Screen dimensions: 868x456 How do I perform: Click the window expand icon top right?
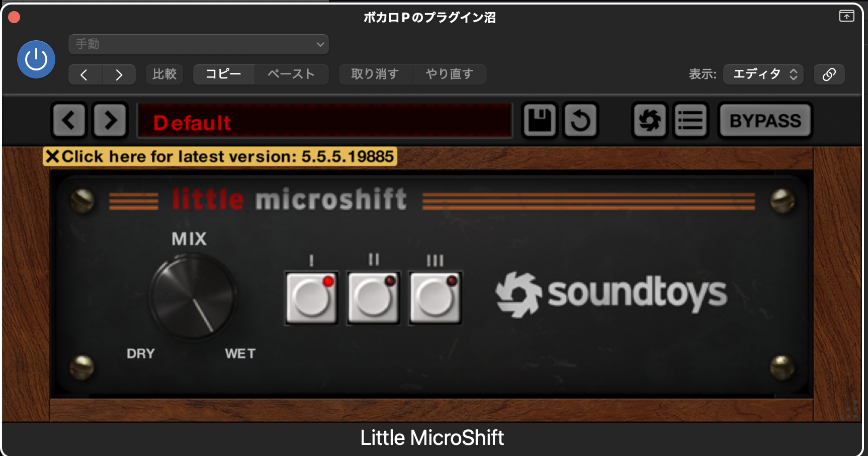point(847,16)
